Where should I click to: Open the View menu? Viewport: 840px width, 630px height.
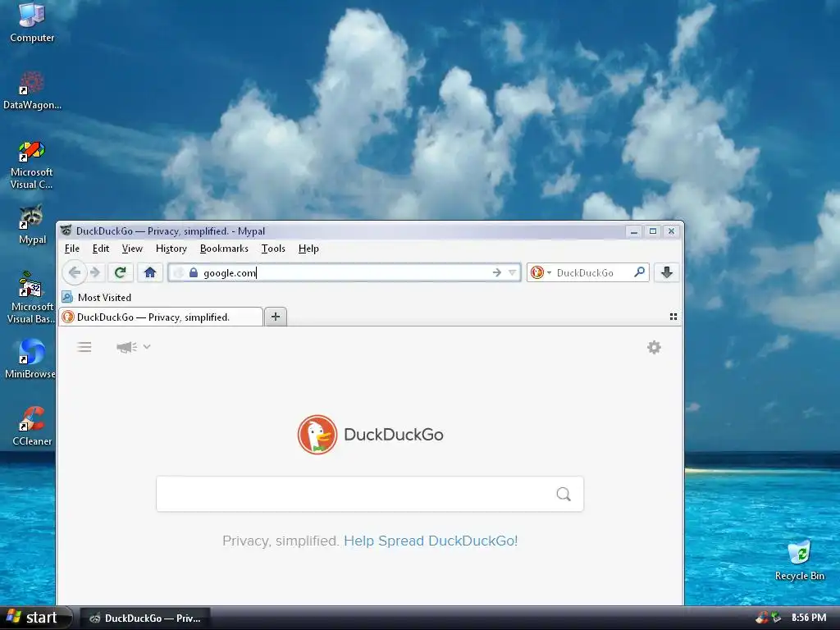[132, 249]
